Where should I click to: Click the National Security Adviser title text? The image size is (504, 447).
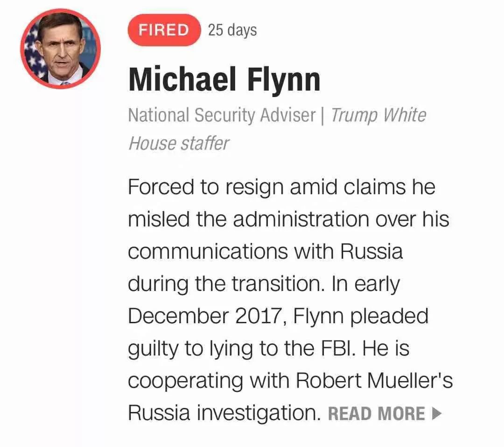(222, 115)
